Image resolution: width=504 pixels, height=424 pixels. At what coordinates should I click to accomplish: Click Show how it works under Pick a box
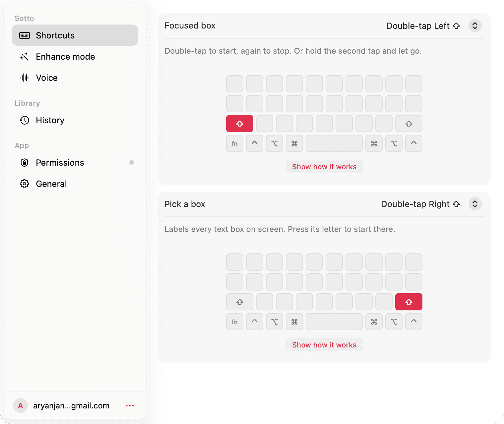(324, 345)
